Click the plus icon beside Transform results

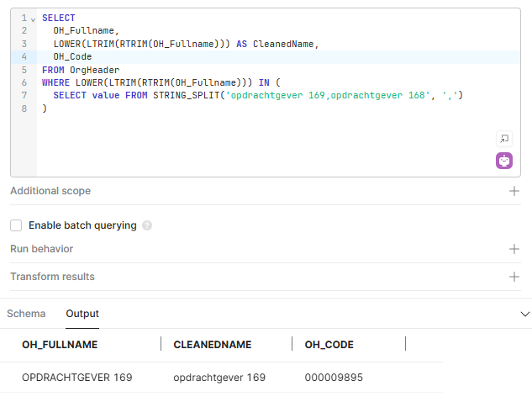[x=514, y=277]
